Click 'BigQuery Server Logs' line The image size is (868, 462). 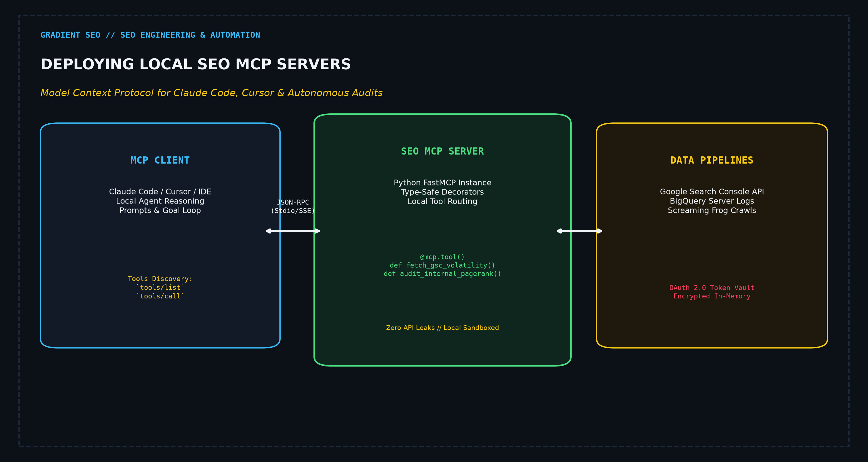[x=712, y=201]
